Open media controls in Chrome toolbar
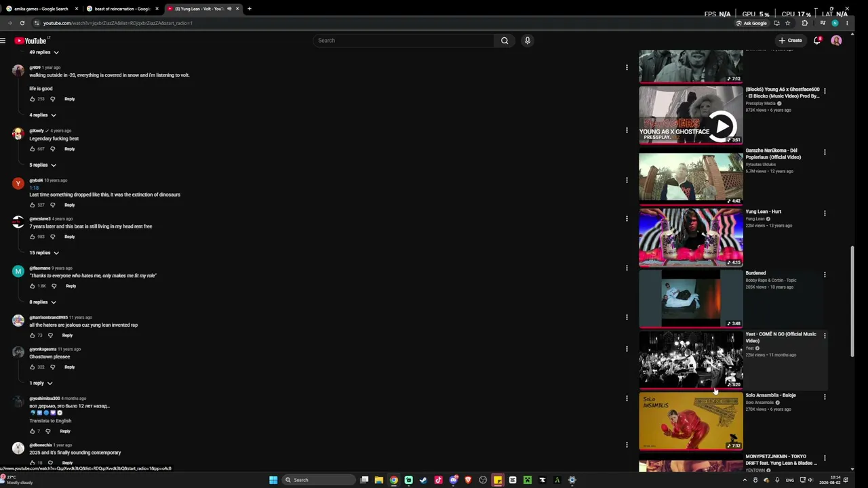Viewport: 868px width, 488px height. click(x=822, y=23)
